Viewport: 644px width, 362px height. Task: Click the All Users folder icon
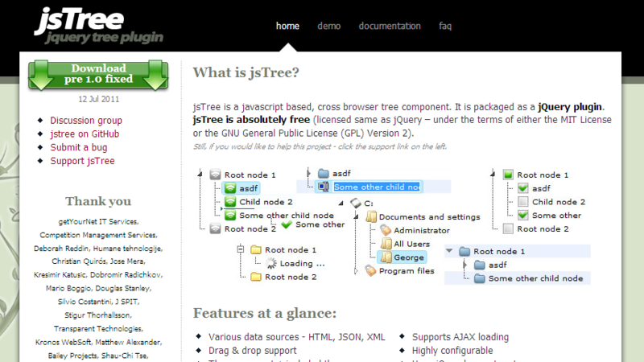386,244
